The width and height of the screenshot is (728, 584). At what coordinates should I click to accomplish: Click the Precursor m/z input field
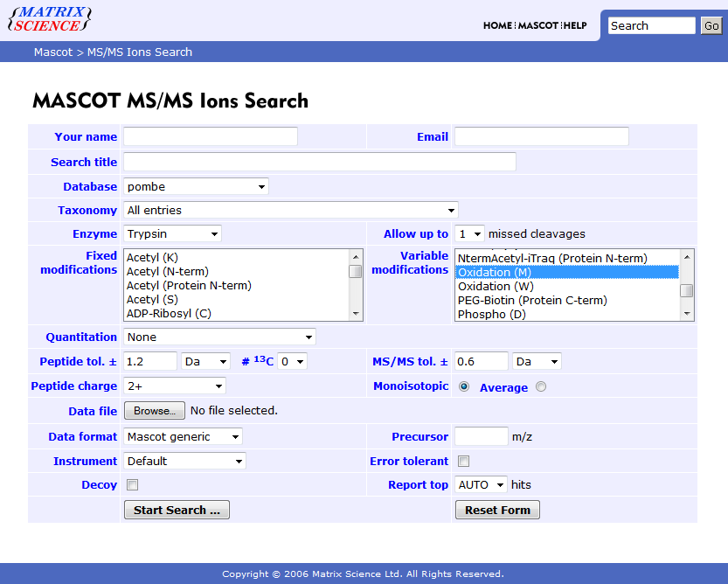[481, 436]
